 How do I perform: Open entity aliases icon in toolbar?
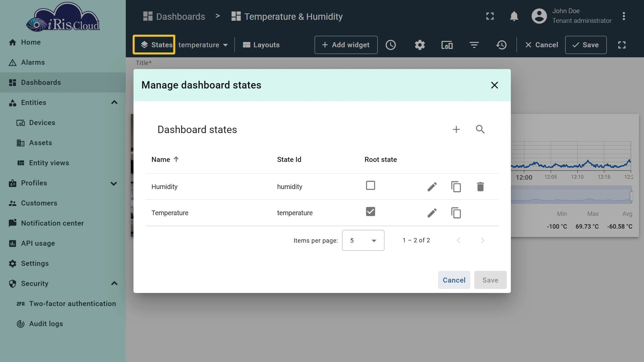[x=447, y=45]
